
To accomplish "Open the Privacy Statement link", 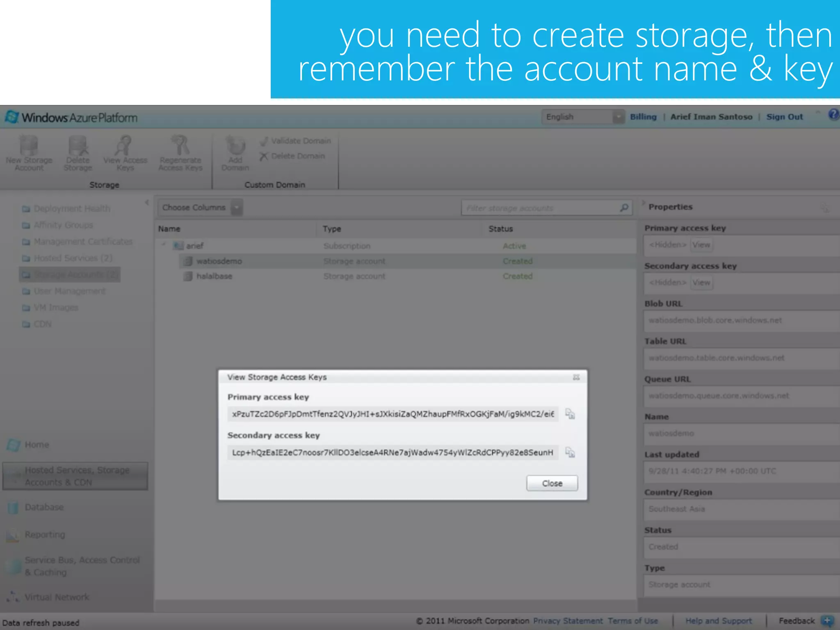I will click(568, 621).
